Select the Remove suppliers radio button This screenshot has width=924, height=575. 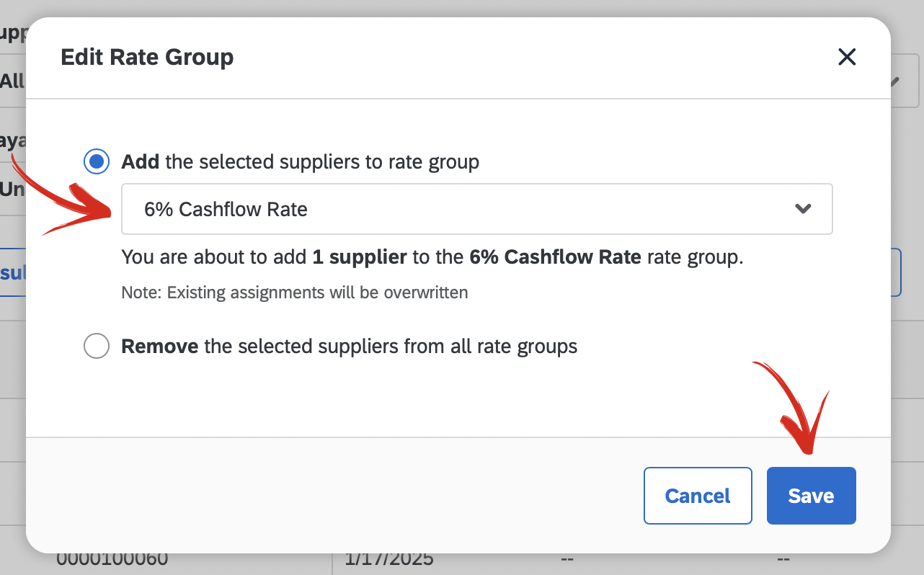(97, 347)
